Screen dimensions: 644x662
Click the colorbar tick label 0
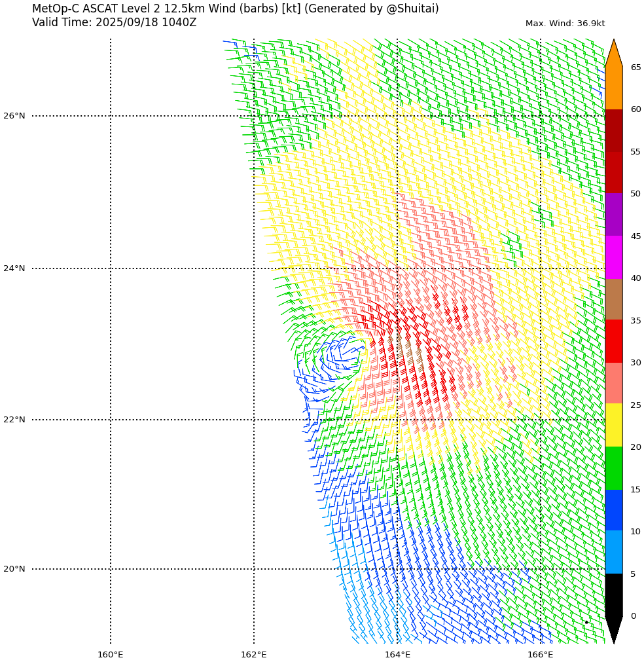633,616
